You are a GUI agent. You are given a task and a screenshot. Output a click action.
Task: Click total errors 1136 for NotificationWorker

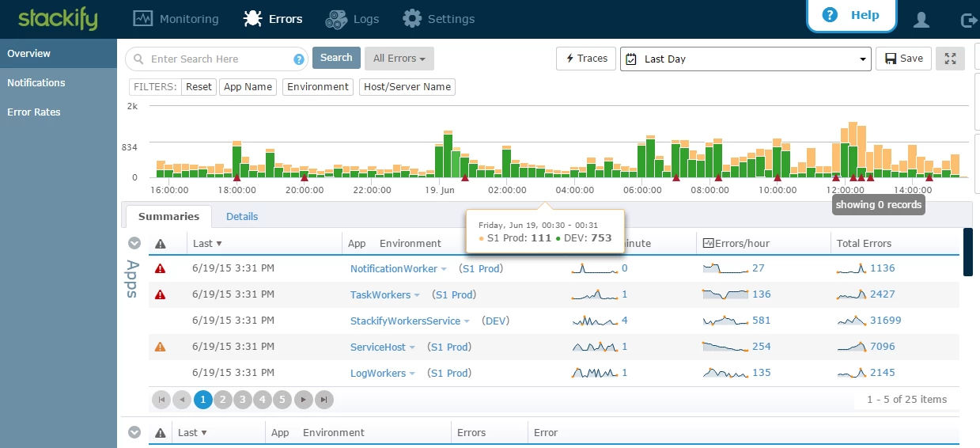[x=883, y=268]
